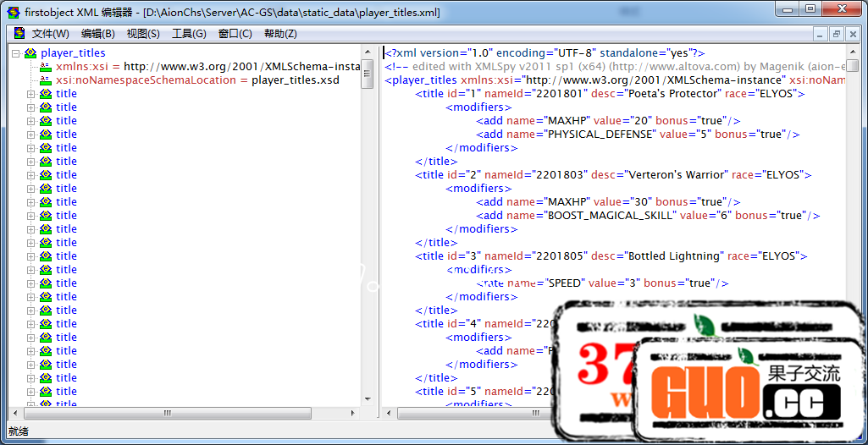Image resolution: width=868 pixels, height=445 pixels.
Task: Click the xsi:noNamespaceSchemaLocation attribute icon
Action: click(x=46, y=80)
